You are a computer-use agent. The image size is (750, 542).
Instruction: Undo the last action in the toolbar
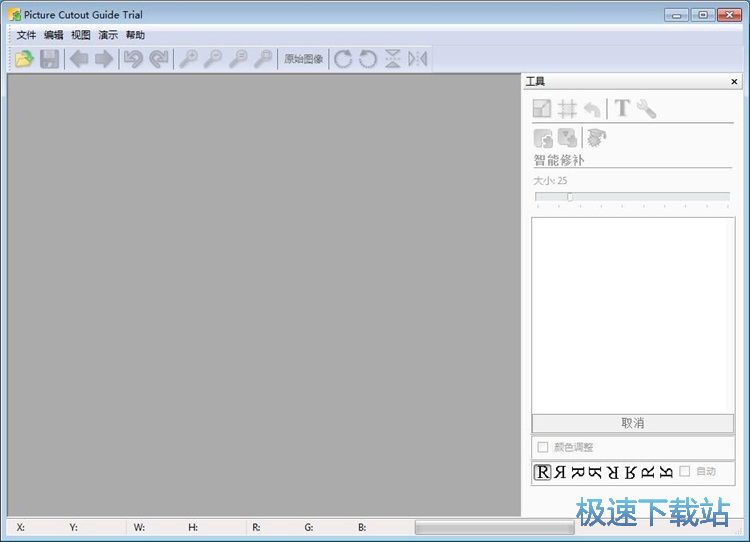[133, 59]
